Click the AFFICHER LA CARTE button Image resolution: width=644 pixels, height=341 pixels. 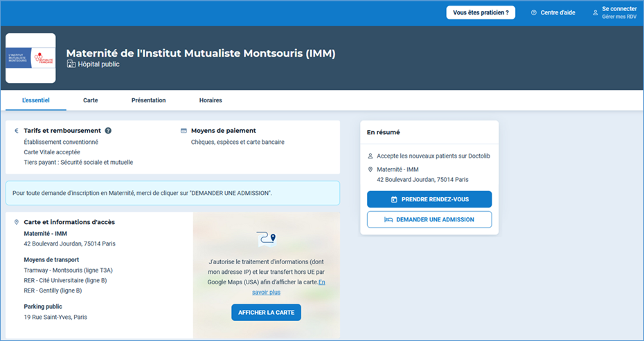click(x=266, y=313)
